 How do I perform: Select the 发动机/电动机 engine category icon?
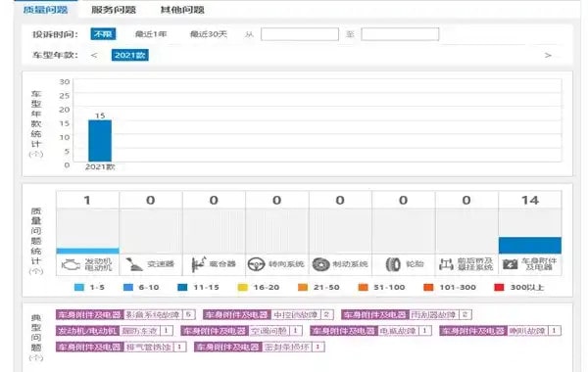point(71,265)
